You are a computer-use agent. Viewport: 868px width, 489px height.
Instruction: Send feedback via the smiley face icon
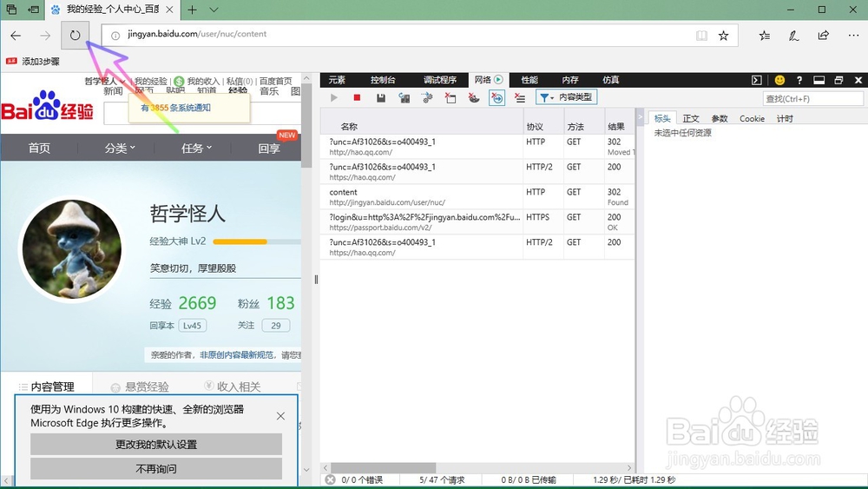point(779,80)
